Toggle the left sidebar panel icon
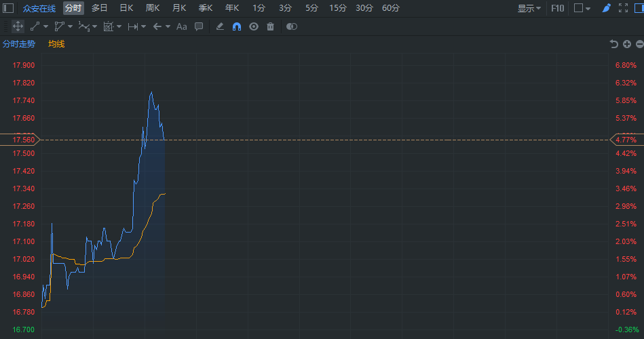Screen dimensions: 644x339 (x=8, y=8)
